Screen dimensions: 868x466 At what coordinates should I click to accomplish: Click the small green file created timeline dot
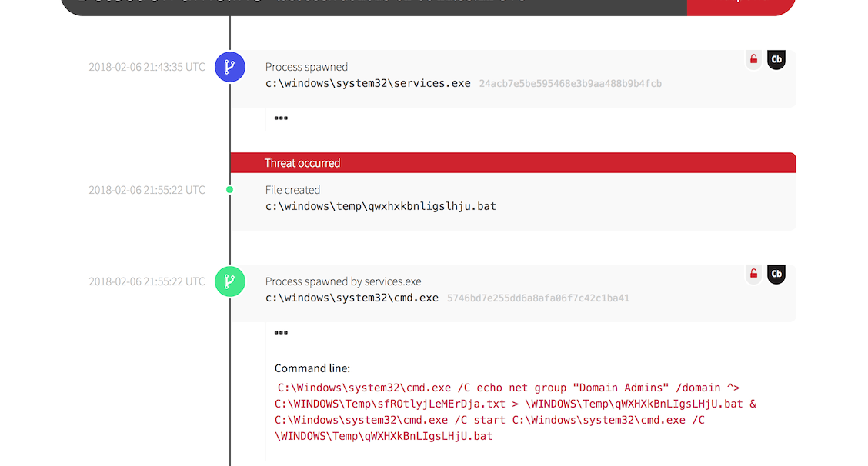click(229, 189)
